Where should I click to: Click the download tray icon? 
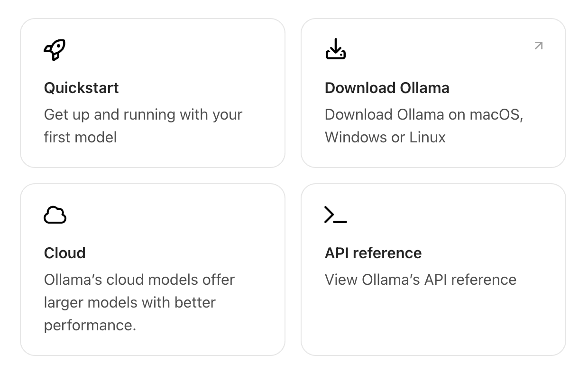(336, 49)
